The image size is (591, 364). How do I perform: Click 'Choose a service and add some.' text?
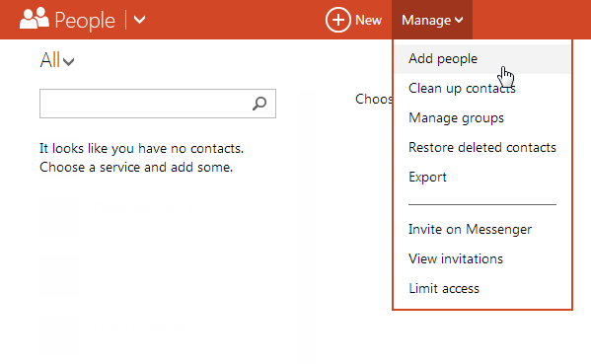136,167
